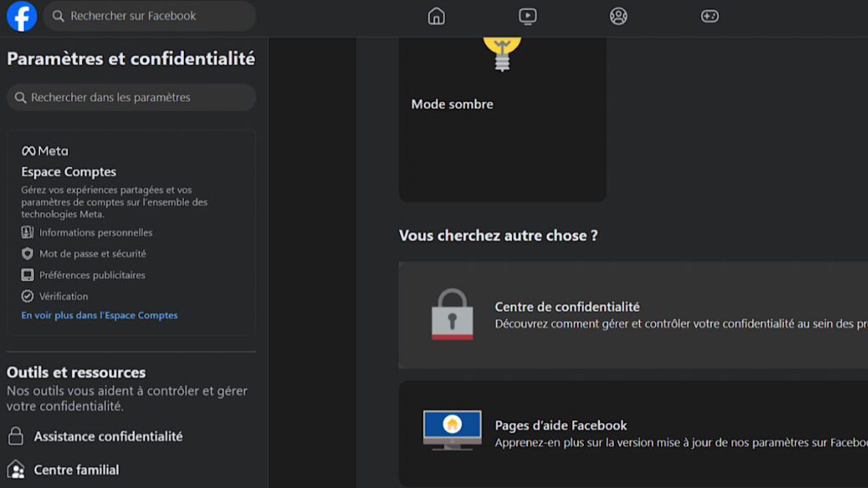This screenshot has width=868, height=488.
Task: Open the Gaming icon in top bar
Action: coord(709,16)
